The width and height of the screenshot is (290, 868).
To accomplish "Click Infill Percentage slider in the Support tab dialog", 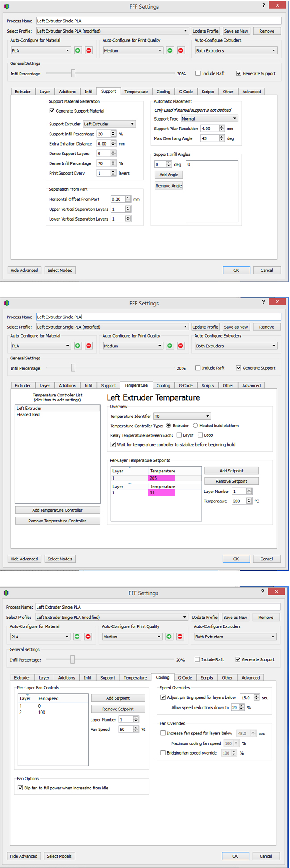I will [73, 74].
